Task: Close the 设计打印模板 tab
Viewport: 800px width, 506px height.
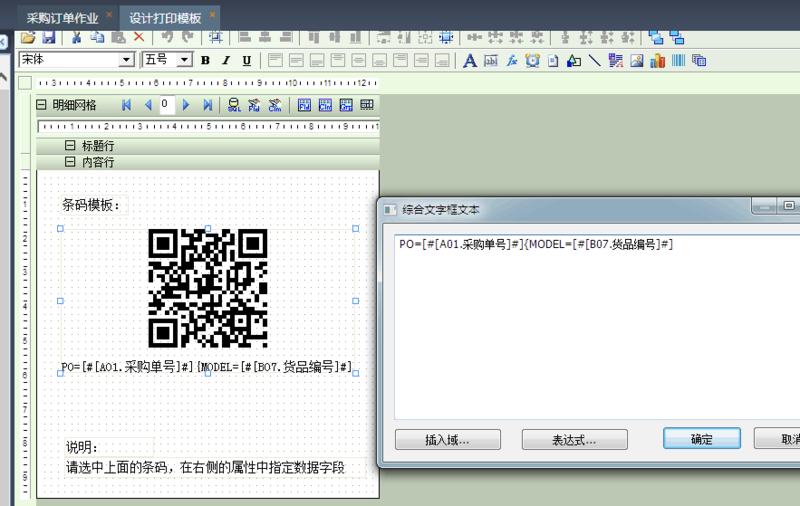Action: (212, 15)
